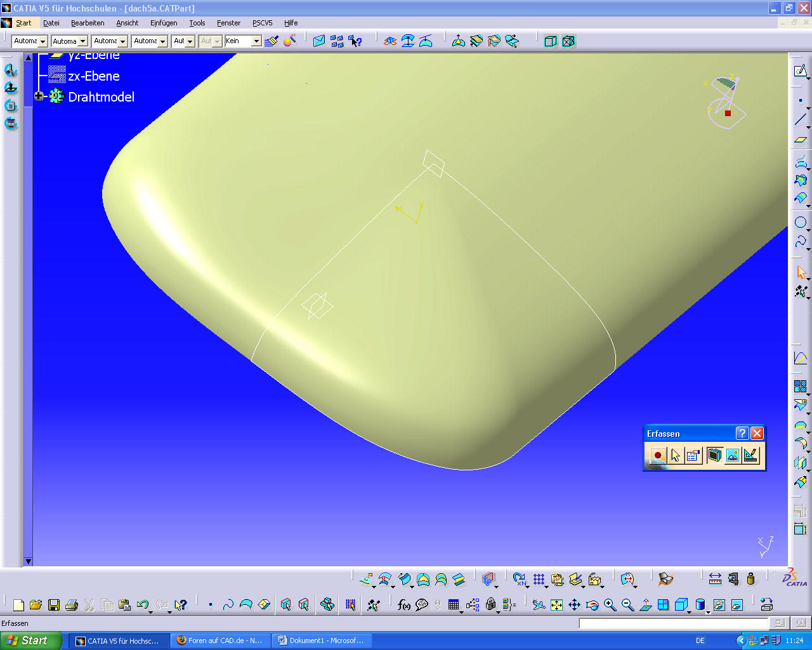The height and width of the screenshot is (650, 812).
Task: Click the Fit All In icon
Action: (556, 605)
